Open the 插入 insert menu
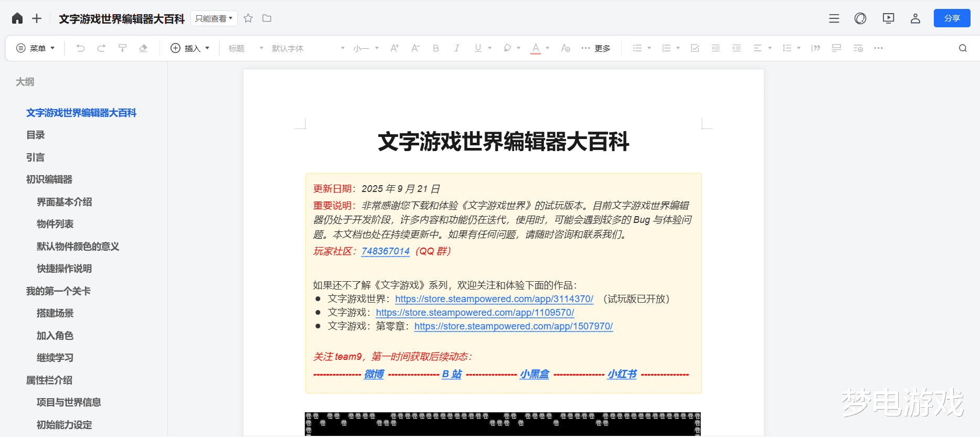Image resolution: width=980 pixels, height=438 pixels. (190, 48)
